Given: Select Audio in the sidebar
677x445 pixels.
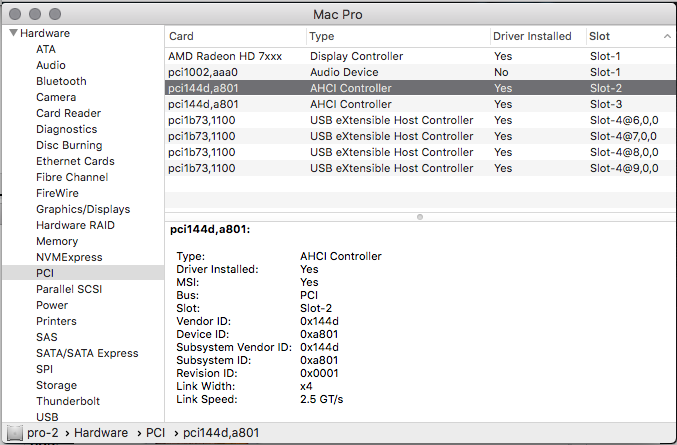Looking at the screenshot, I should pos(51,65).
